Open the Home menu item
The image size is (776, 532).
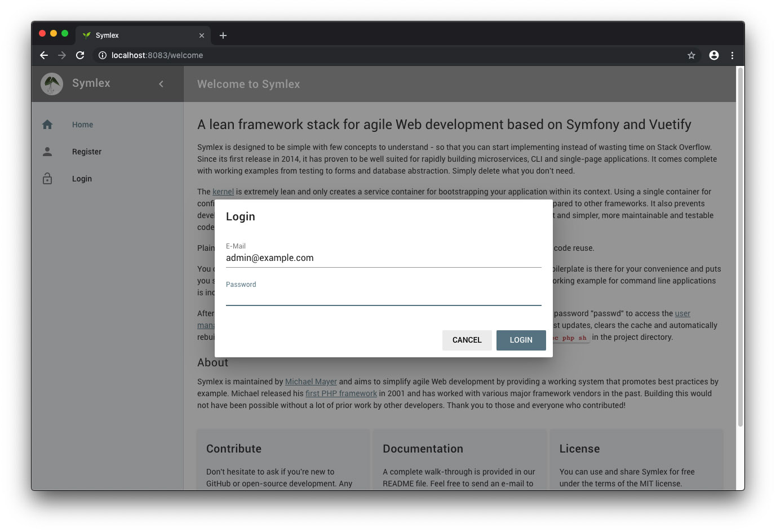pos(108,125)
